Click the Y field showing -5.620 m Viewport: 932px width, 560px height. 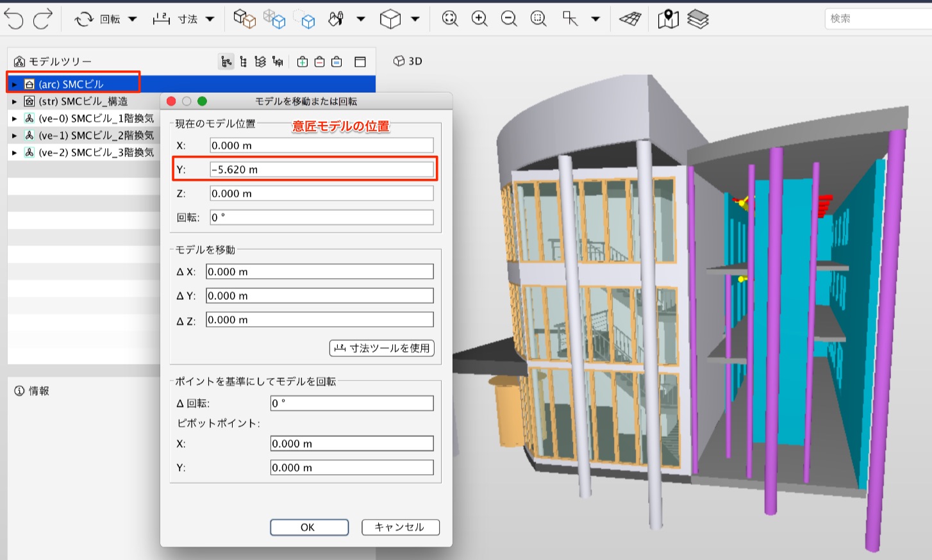322,169
